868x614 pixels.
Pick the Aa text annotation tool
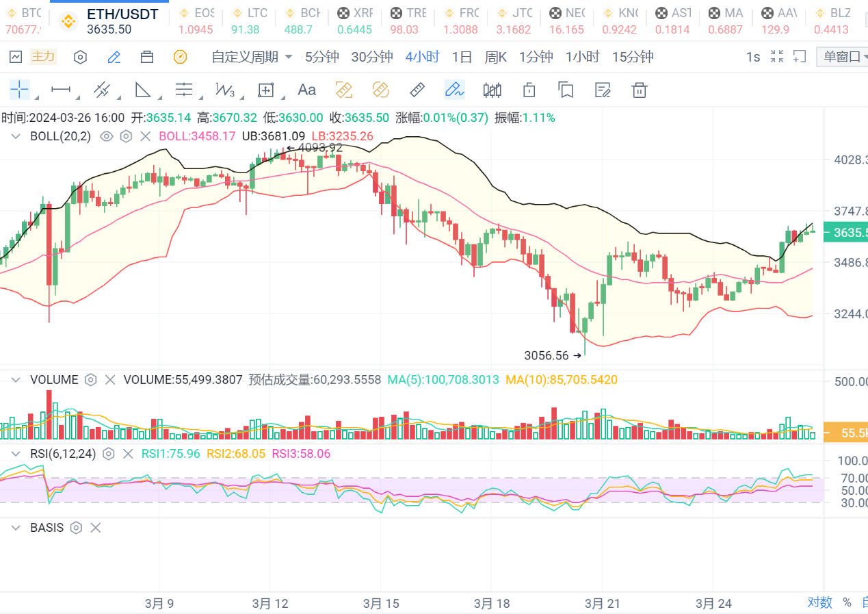click(x=306, y=90)
